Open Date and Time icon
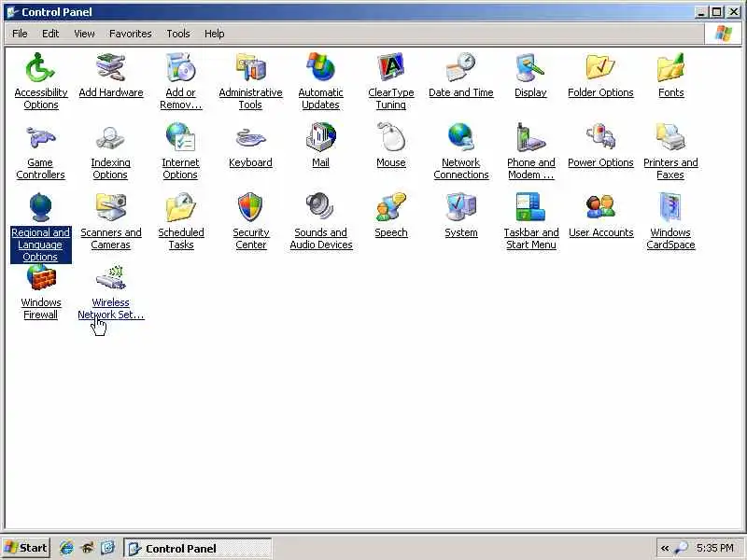This screenshot has height=560, width=747. coord(460,67)
